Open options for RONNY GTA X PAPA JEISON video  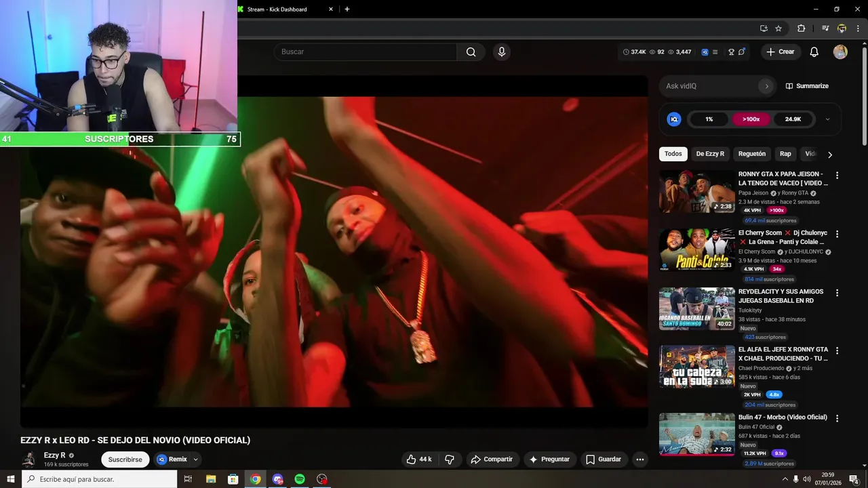837,176
